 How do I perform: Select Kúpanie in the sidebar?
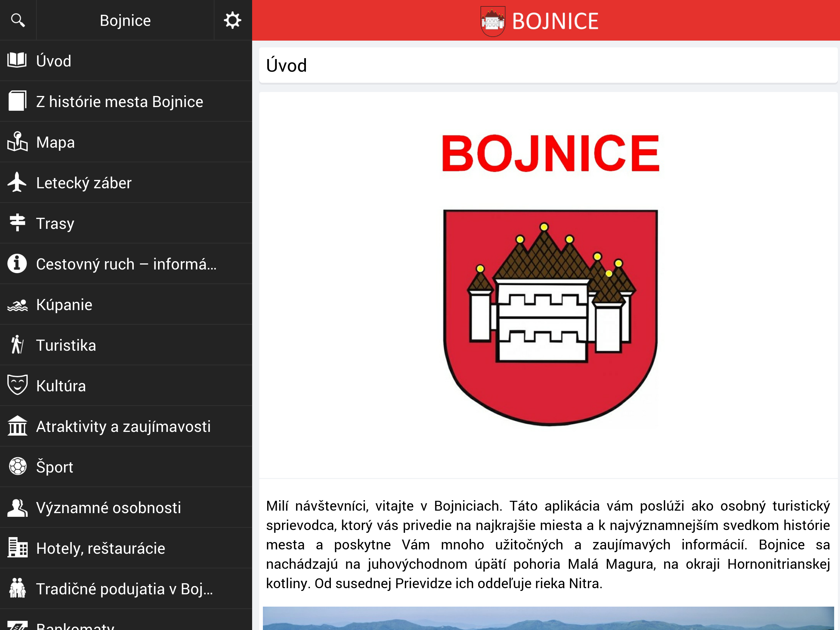[126, 305]
